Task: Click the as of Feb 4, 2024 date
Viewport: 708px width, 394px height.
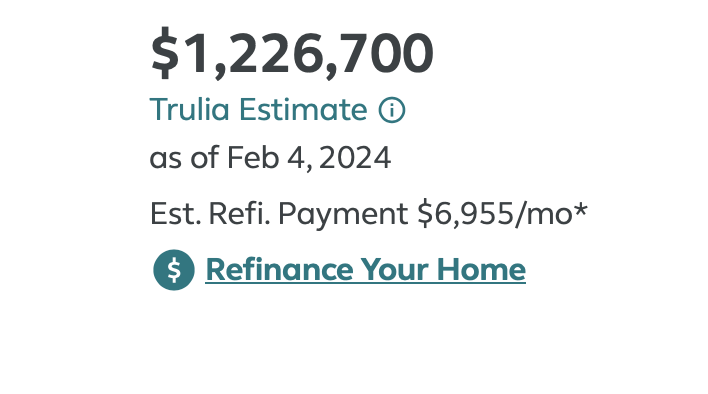Action: coord(270,158)
